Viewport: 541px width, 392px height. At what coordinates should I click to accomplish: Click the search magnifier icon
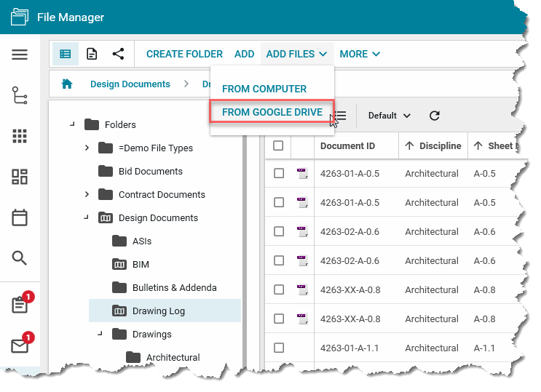tap(20, 258)
